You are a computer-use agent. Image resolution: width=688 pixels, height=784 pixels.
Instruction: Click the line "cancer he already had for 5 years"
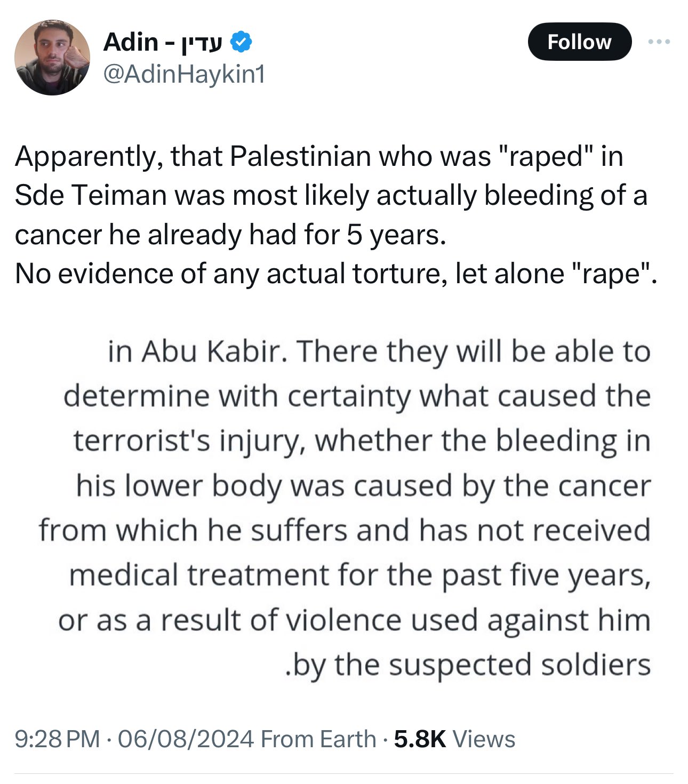[x=230, y=235]
